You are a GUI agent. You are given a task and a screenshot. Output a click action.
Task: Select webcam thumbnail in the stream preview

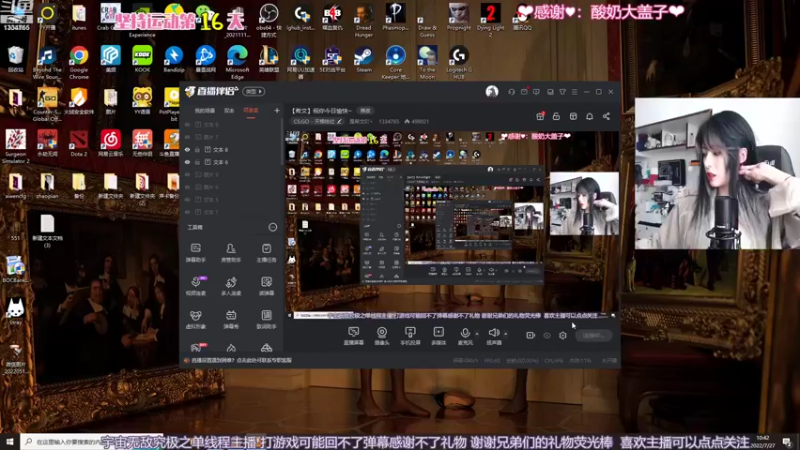[584, 204]
